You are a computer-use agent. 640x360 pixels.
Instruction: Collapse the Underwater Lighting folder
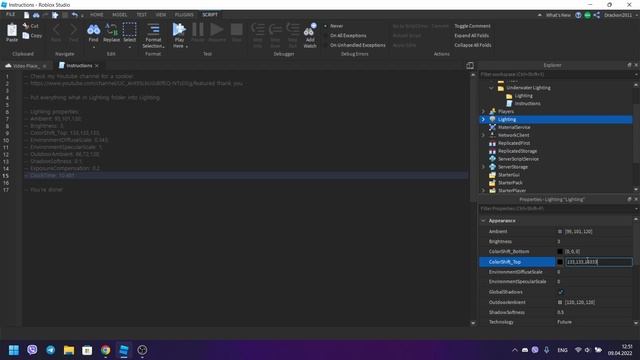491,88
